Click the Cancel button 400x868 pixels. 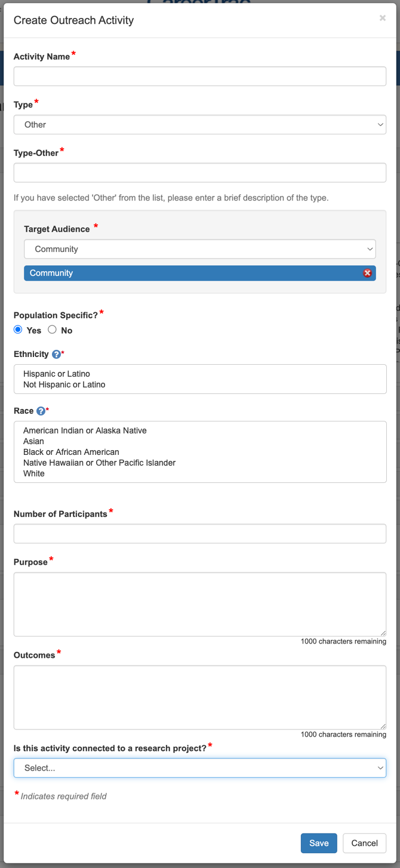click(x=364, y=843)
